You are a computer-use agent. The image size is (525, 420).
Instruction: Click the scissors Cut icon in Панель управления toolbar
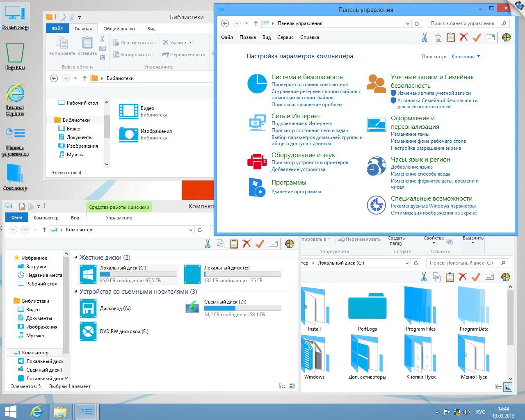tap(425, 37)
